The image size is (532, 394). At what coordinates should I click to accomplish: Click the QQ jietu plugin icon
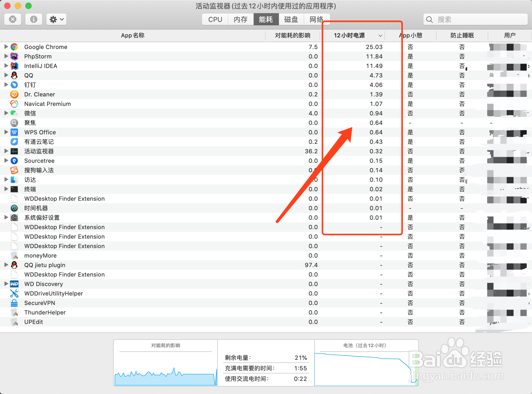pyautogui.click(x=14, y=265)
